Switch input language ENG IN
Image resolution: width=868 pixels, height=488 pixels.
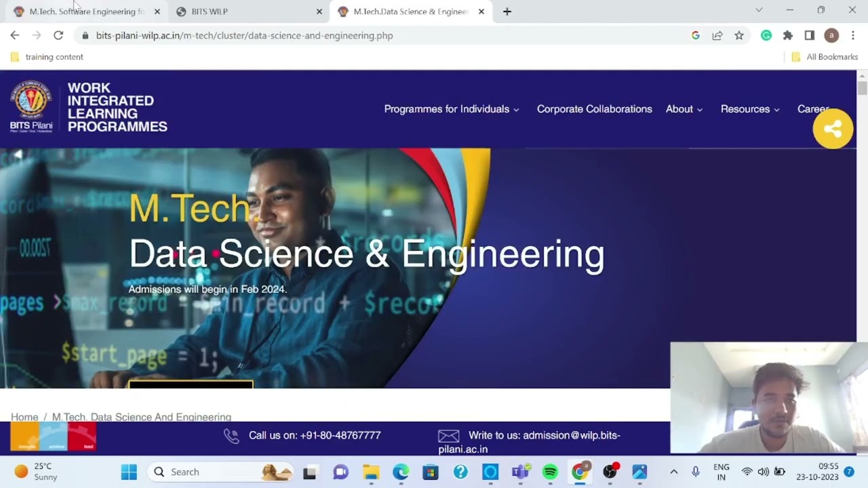pyautogui.click(x=722, y=472)
